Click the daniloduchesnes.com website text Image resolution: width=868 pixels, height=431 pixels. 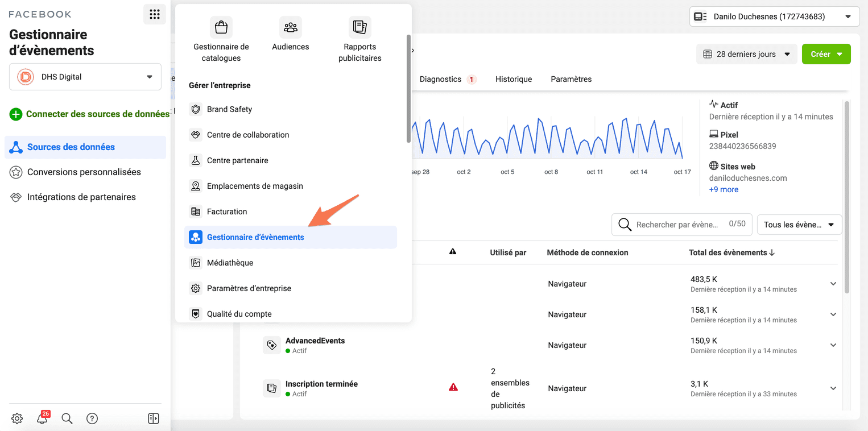(748, 178)
